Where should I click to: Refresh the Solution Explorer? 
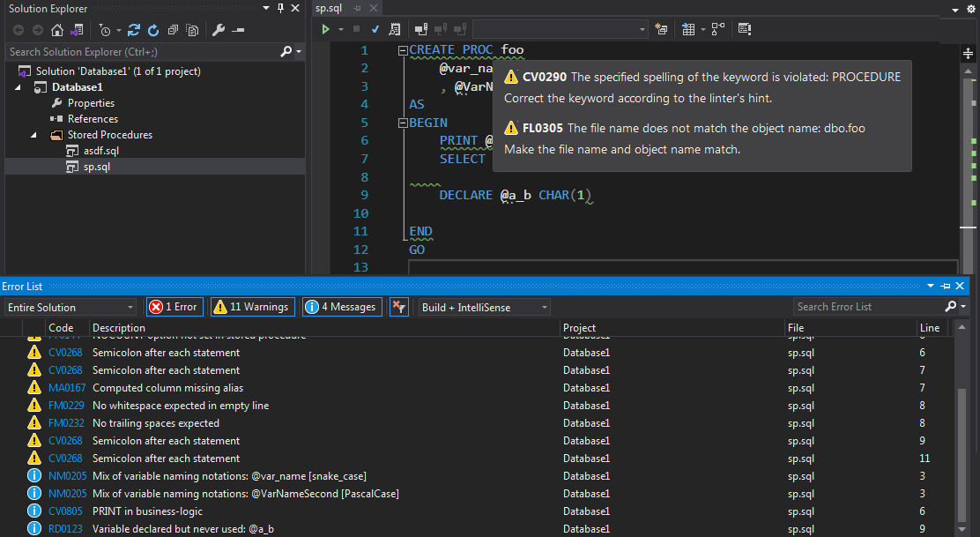(x=153, y=30)
